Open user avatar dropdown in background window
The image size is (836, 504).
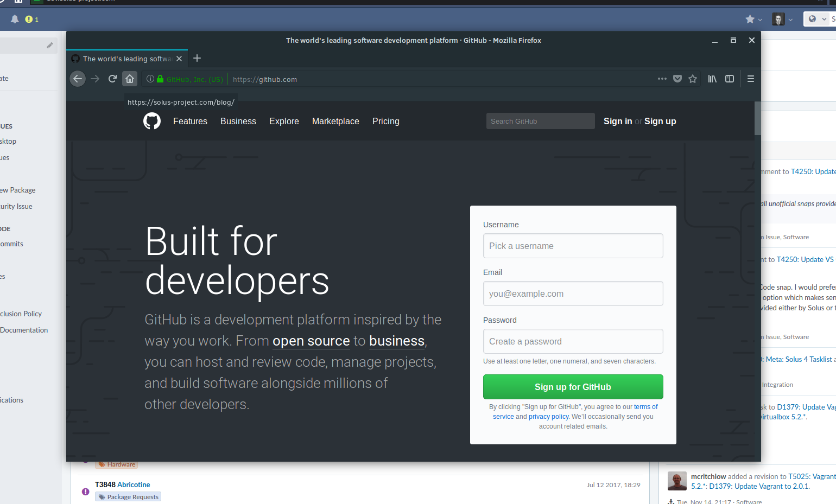click(782, 19)
